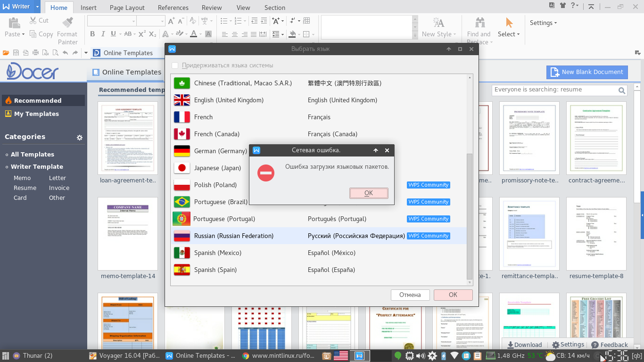Image resolution: width=644 pixels, height=362 pixels.
Task: Click the Decrease Indent icon
Action: coord(255,21)
